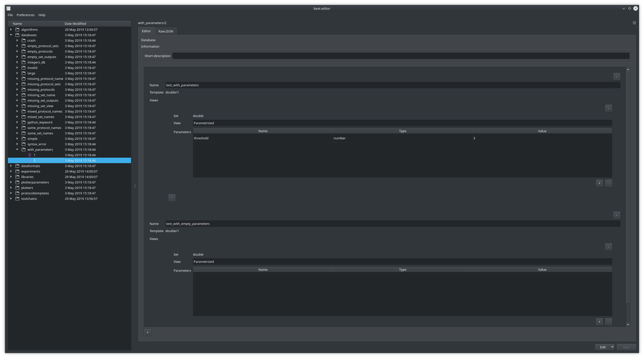Click the - icon to remove the threshold parameter
This screenshot has height=358, width=644.
pos(609,183)
